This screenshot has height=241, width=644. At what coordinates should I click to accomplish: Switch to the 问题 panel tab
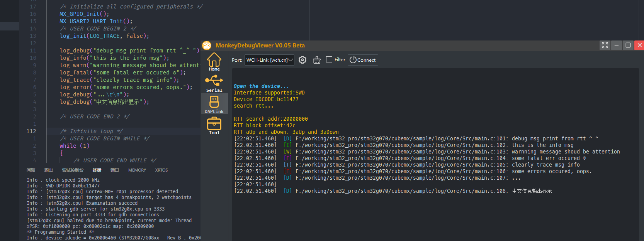click(31, 170)
